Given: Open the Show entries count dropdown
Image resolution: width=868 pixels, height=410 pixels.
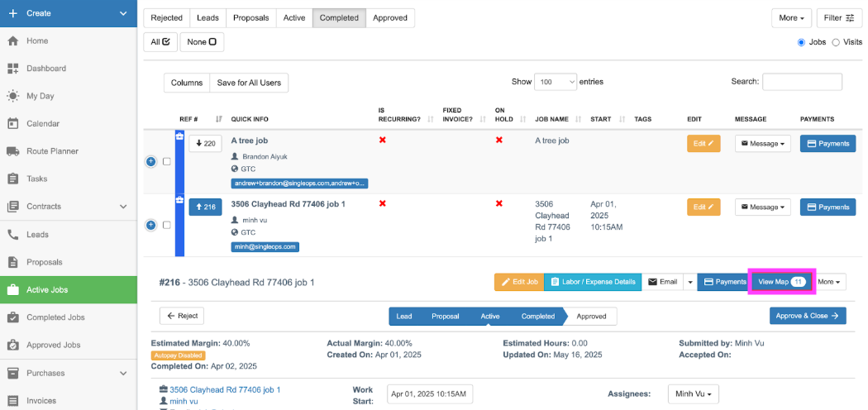Looking at the screenshot, I should tap(556, 82).
